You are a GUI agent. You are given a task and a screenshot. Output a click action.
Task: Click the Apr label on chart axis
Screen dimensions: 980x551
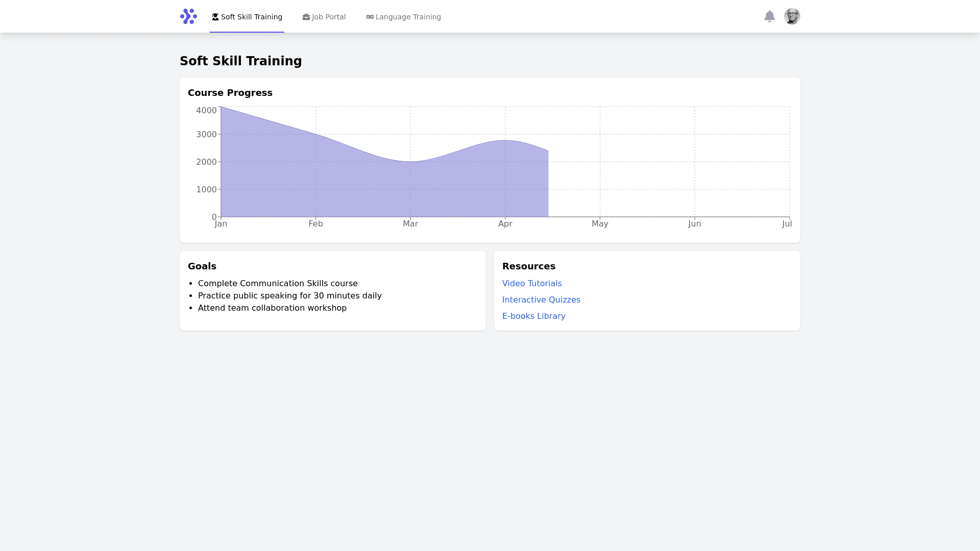(505, 223)
